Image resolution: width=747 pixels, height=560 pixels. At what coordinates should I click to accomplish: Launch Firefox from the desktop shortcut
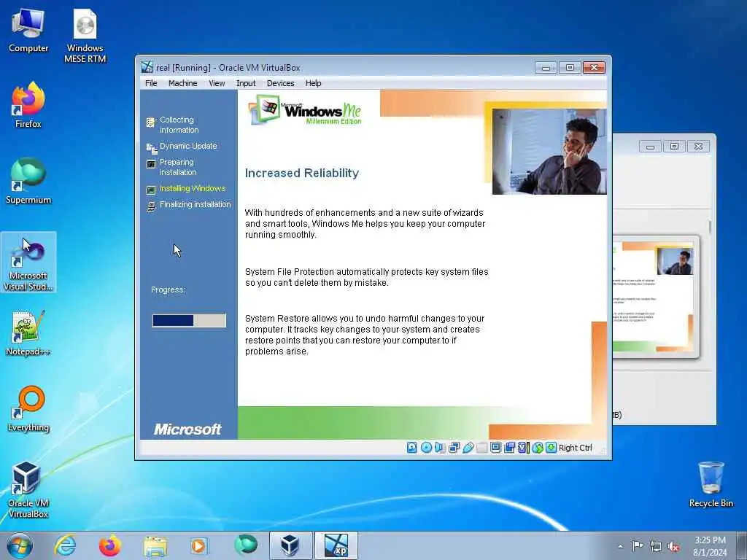[x=28, y=106]
